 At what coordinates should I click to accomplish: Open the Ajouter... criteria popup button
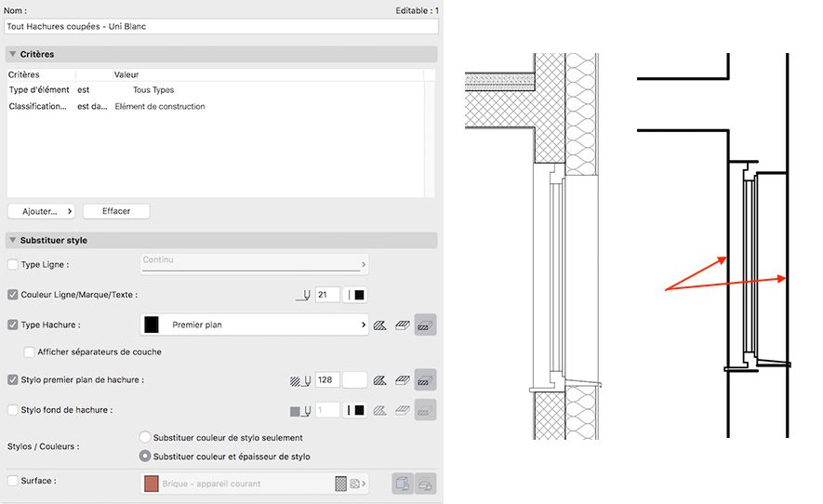(x=41, y=211)
